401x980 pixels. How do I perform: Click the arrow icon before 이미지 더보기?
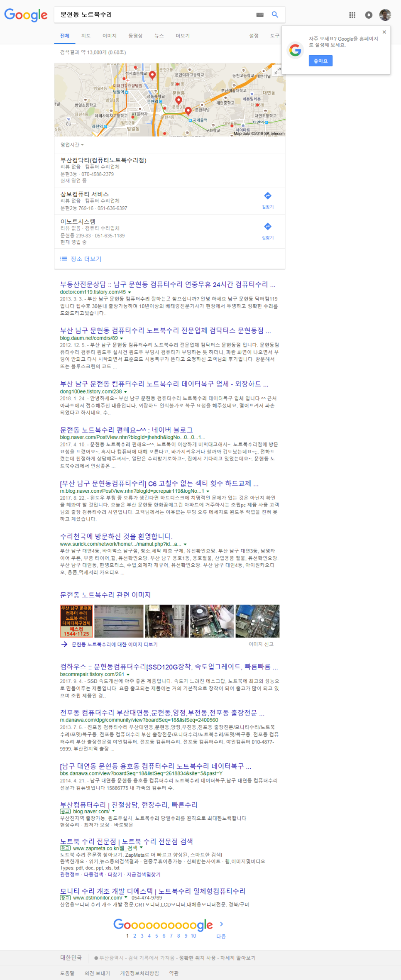(64, 644)
